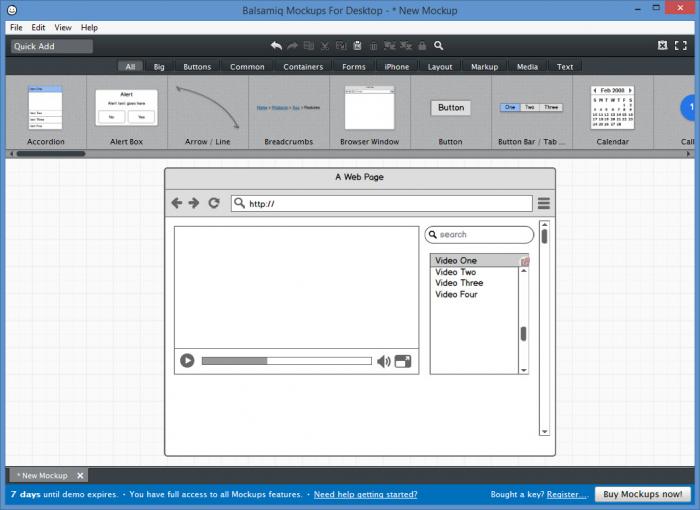This screenshot has height=510, width=700.
Task: Open Need help getting started link
Action: [366, 494]
